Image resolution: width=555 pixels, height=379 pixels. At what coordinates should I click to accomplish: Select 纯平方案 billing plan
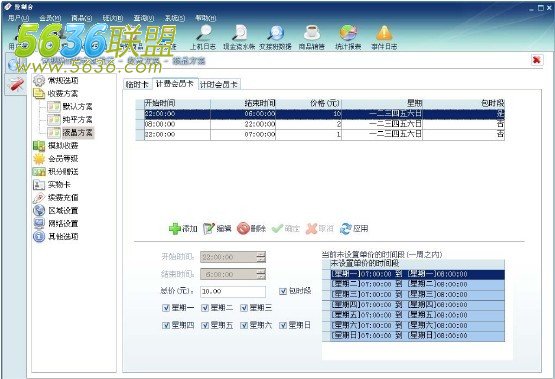click(70, 120)
